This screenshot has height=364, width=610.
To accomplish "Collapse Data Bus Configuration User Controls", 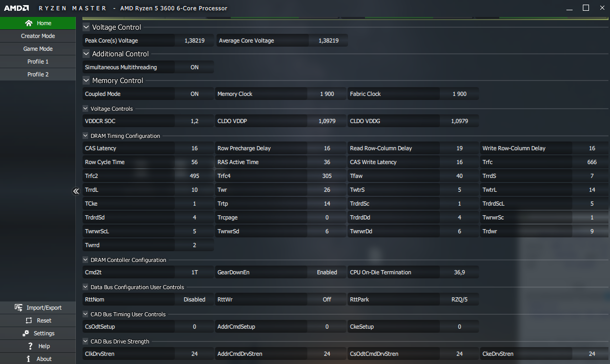I will pos(86,287).
